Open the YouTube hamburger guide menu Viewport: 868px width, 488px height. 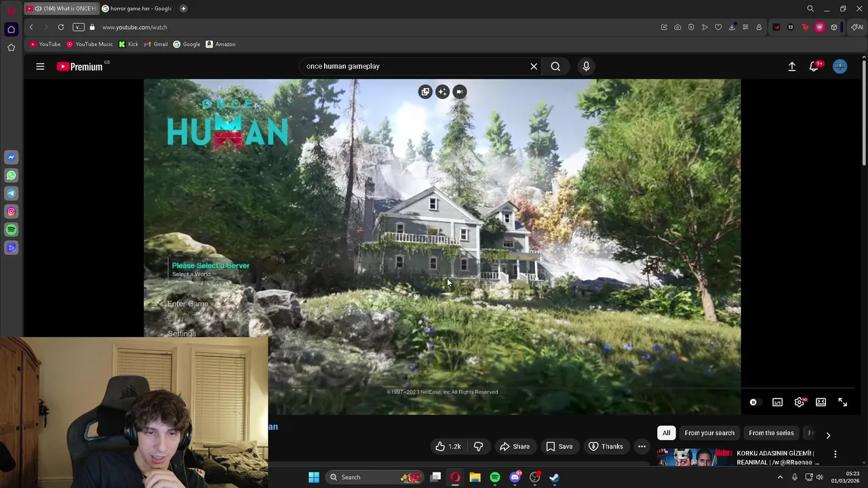tap(40, 66)
